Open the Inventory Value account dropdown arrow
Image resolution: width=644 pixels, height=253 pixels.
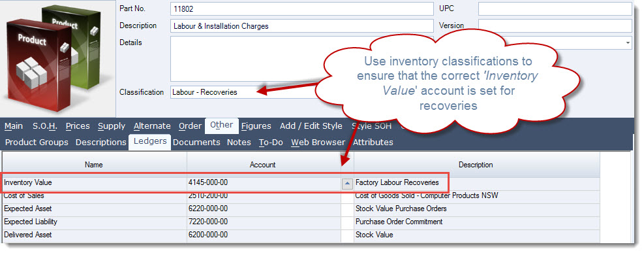pyautogui.click(x=348, y=184)
